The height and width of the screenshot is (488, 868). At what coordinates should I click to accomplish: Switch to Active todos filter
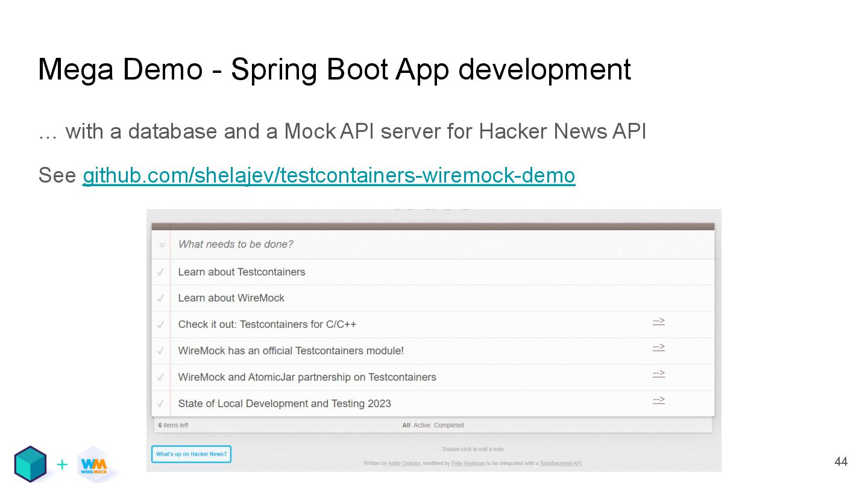pyautogui.click(x=422, y=425)
